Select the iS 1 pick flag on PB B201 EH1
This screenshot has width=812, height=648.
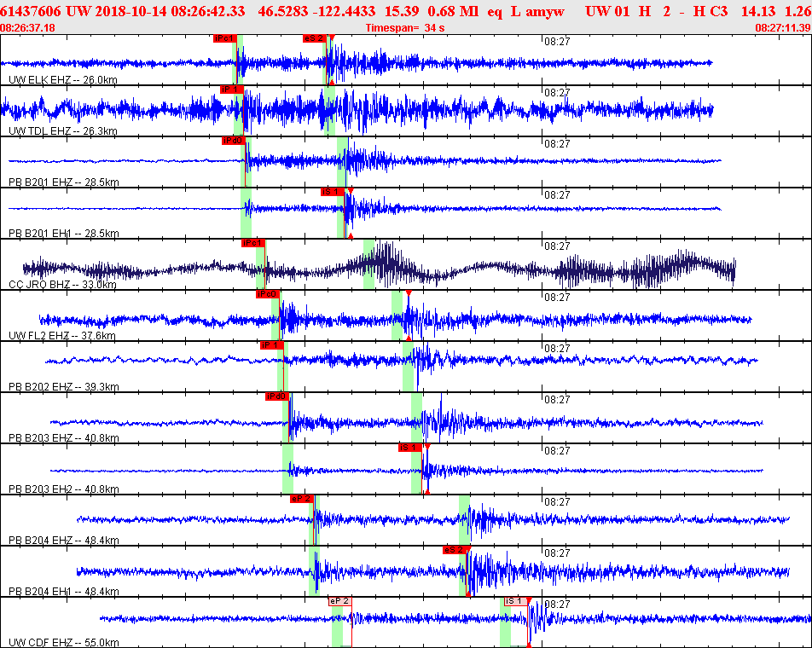tap(332, 192)
